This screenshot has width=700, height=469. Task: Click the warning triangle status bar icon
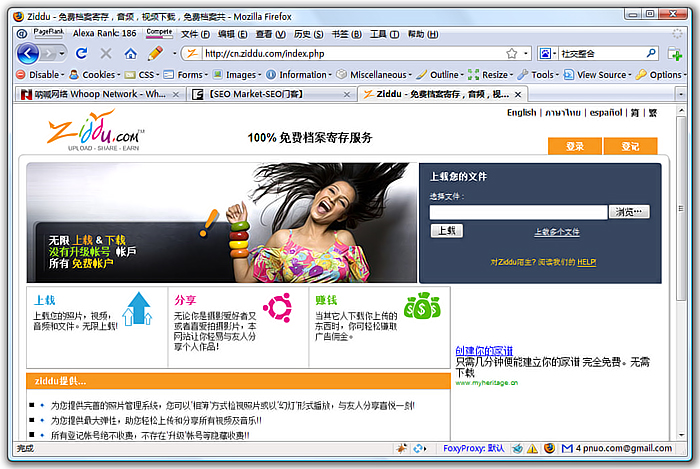click(533, 448)
